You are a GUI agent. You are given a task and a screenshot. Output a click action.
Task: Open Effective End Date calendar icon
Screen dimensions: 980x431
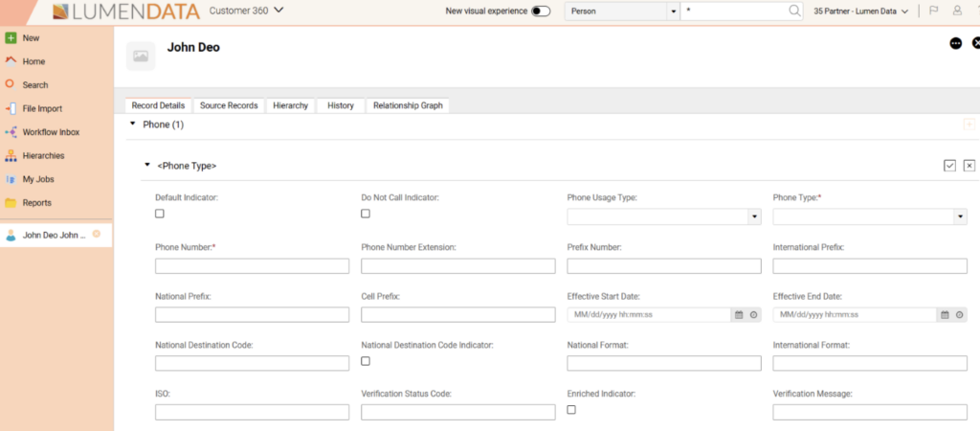(945, 315)
